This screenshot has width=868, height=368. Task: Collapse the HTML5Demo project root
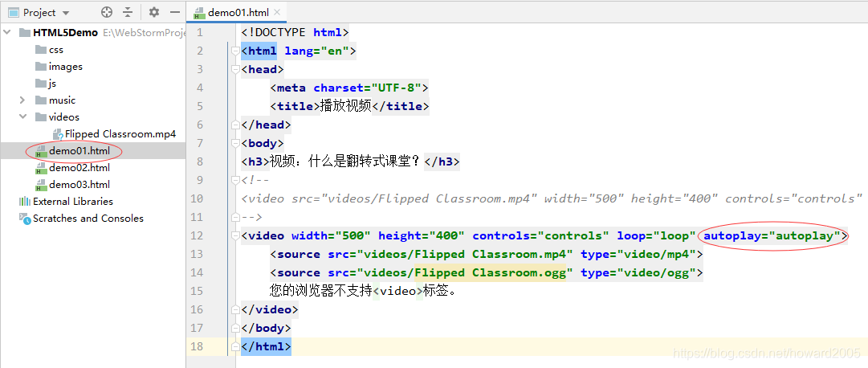coord(7,33)
